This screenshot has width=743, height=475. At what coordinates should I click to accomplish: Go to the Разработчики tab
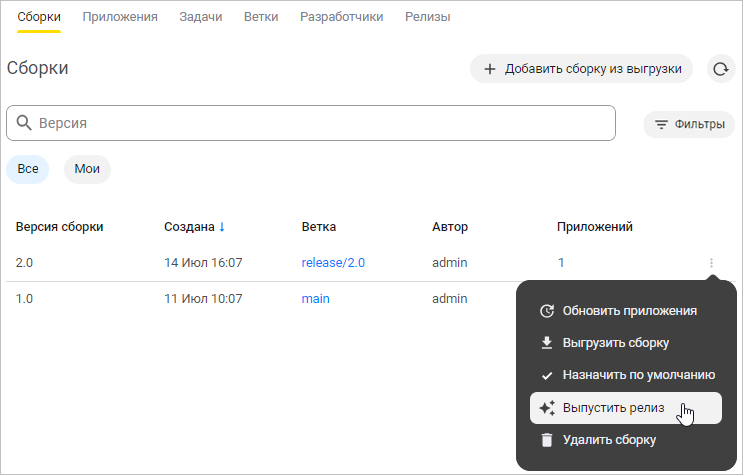(x=341, y=17)
